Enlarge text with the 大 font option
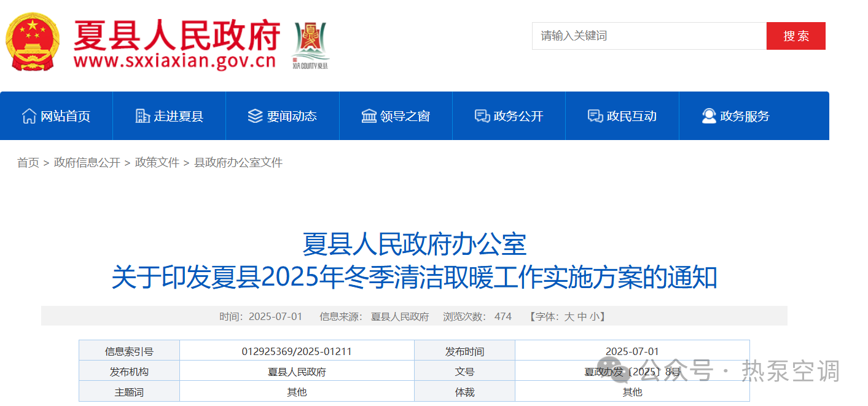The image size is (868, 406). click(x=569, y=316)
